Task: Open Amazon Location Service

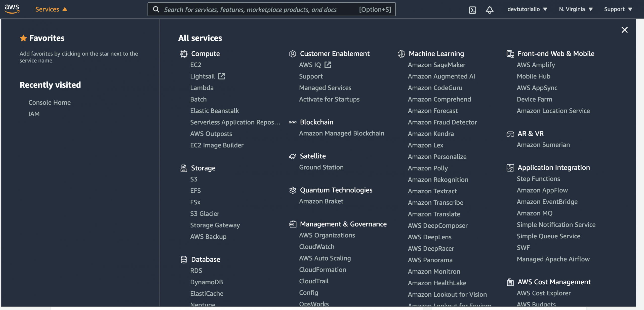Action: [553, 111]
